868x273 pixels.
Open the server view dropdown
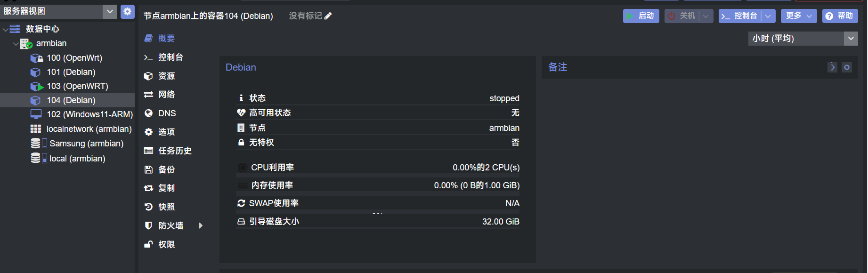110,11
